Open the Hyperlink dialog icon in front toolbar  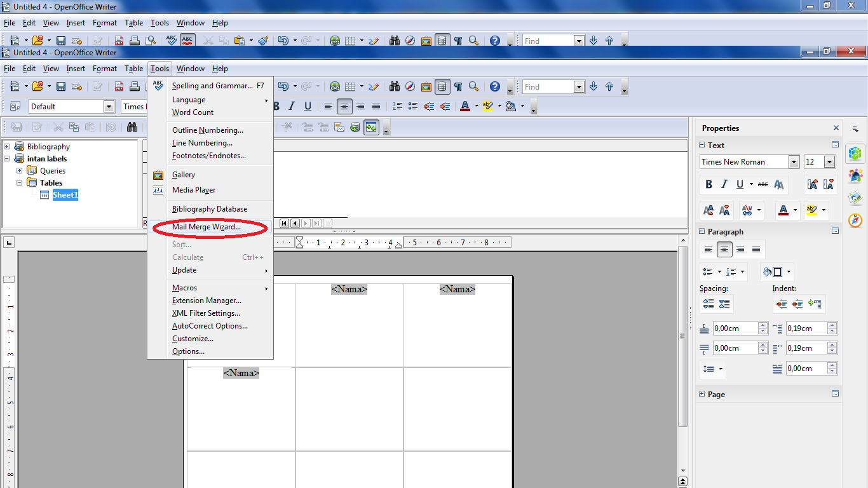(x=335, y=87)
